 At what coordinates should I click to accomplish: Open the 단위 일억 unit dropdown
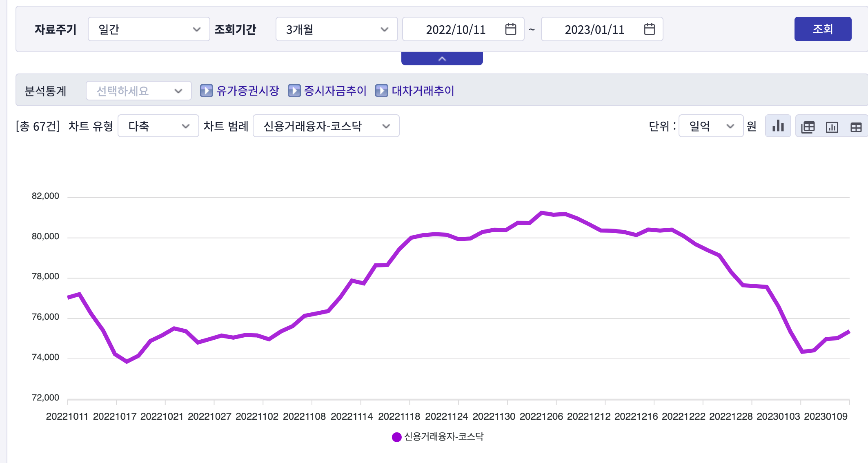[710, 126]
